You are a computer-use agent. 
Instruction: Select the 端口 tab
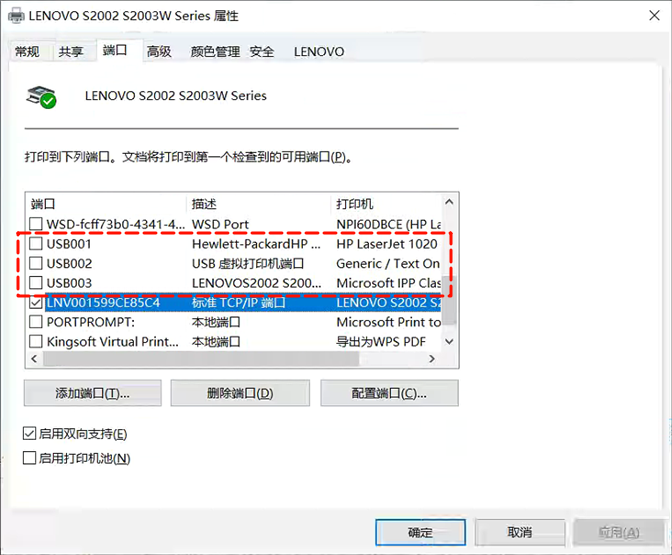pos(115,51)
